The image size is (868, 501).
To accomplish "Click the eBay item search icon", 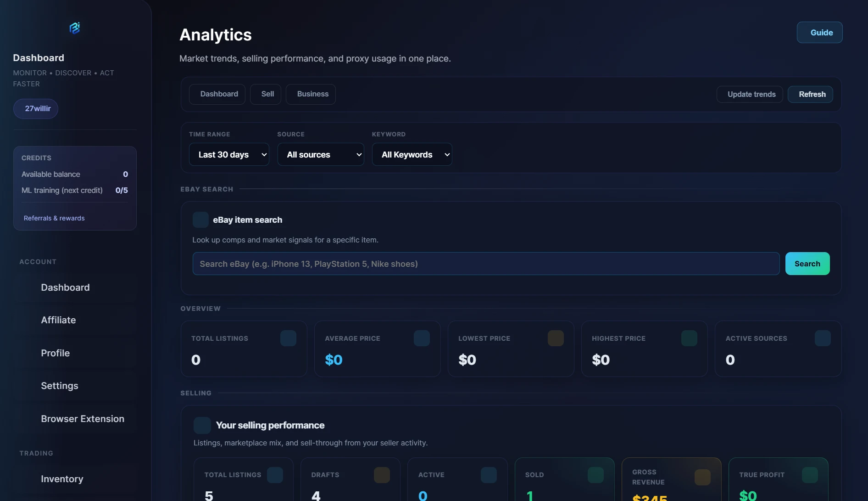I will 200,220.
